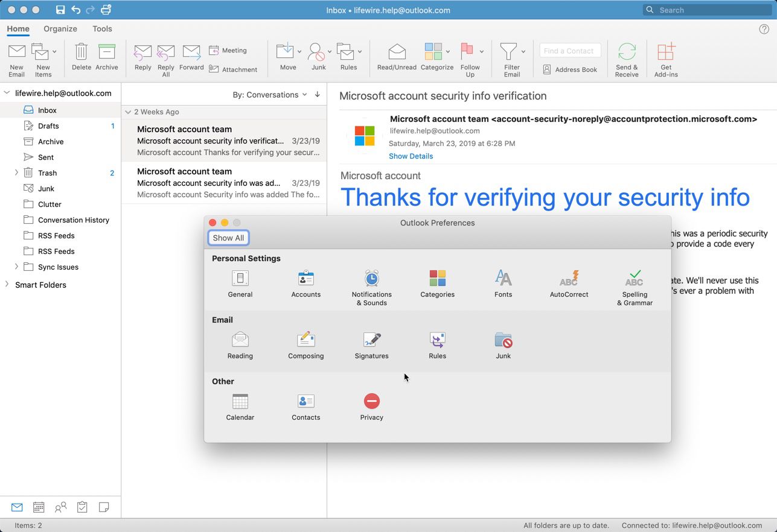Open Fonts preferences
Screen dimensions: 777x532
point(503,283)
